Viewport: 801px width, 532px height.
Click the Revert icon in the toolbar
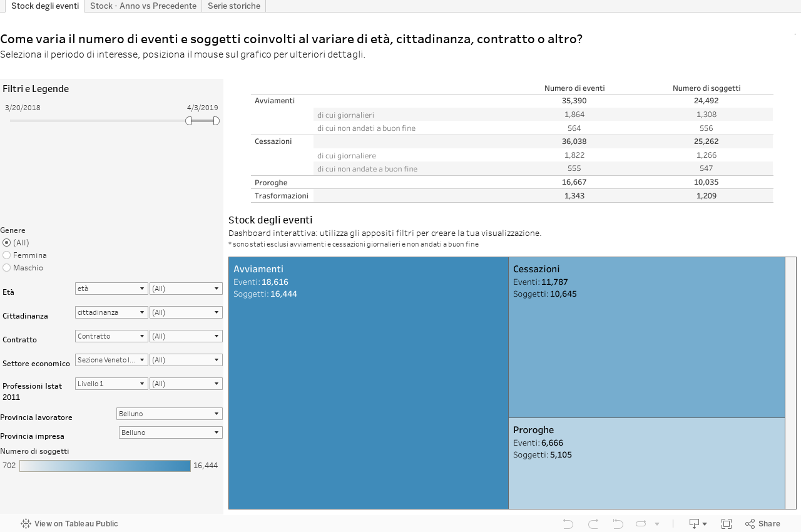(x=618, y=524)
